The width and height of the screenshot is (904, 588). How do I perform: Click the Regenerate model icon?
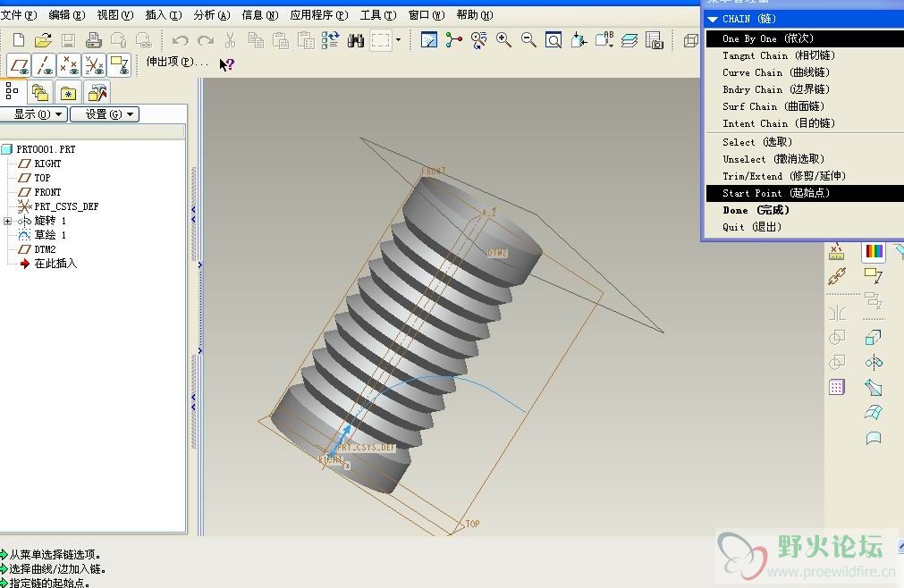[x=330, y=39]
